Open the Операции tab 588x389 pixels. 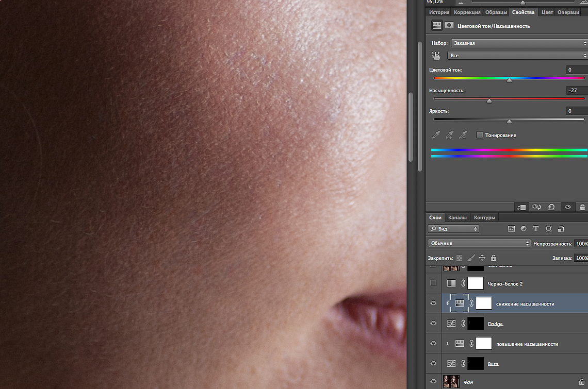569,12
